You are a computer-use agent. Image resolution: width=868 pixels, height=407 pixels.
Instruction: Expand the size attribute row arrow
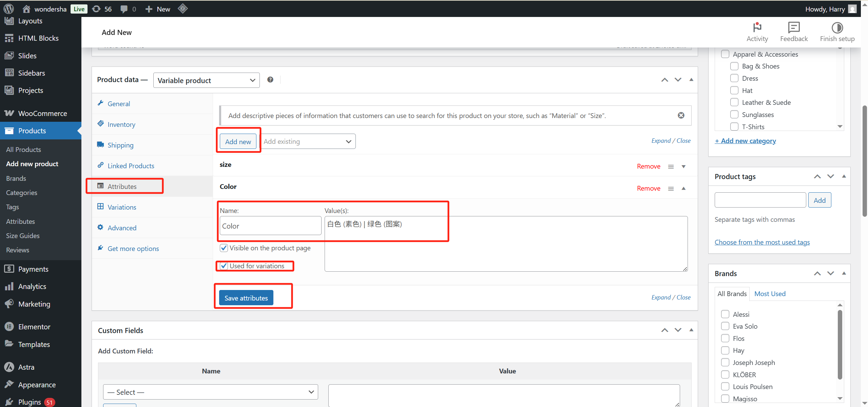[683, 167]
